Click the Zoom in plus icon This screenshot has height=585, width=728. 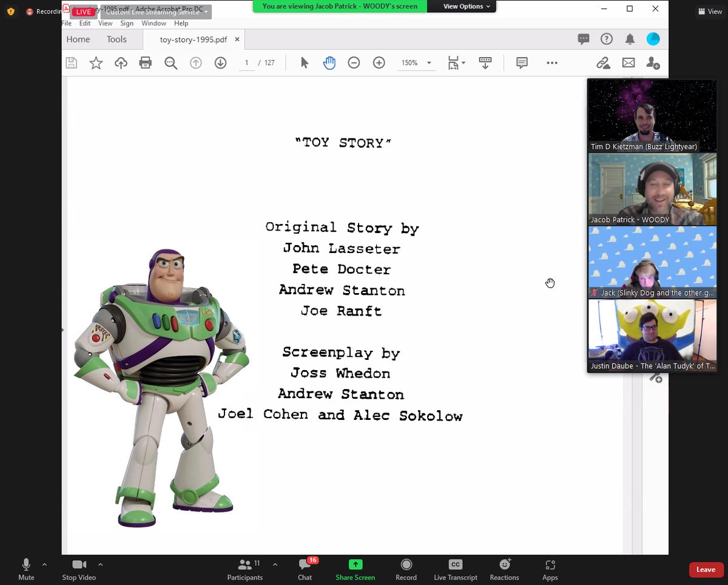(379, 63)
